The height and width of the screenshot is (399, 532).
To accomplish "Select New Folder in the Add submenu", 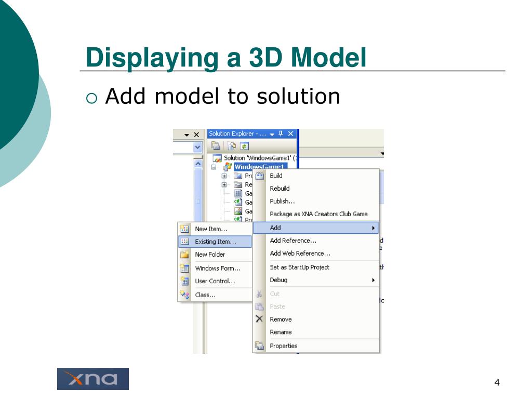I will tap(215, 255).
